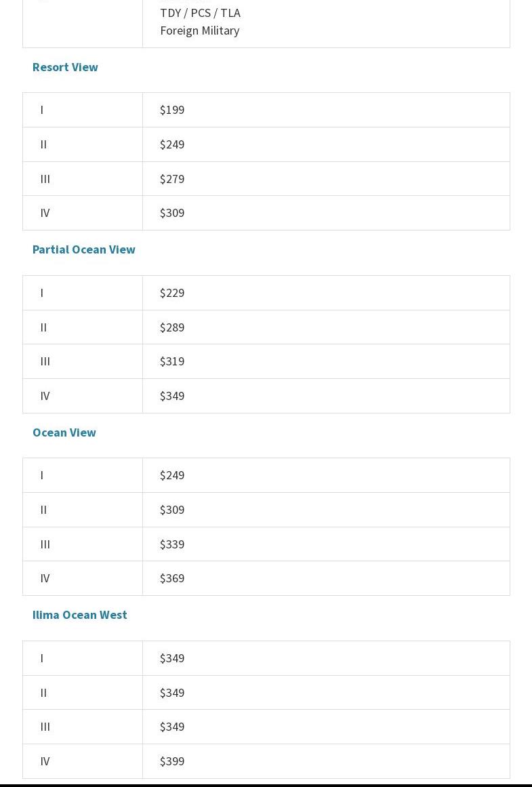532x787 pixels.
Task: Select Resort View $279 rate cell
Action: [171, 179]
